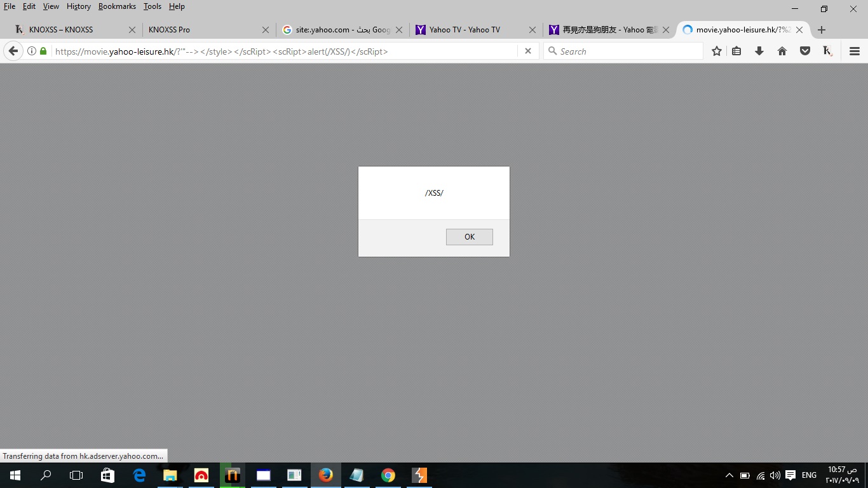This screenshot has height=488, width=868.
Task: Open Microsoft Edge from the taskbar
Action: tap(139, 475)
